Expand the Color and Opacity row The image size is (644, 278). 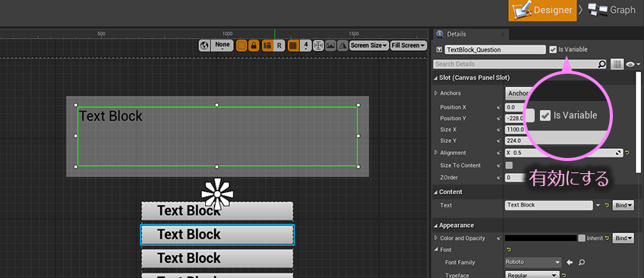(x=436, y=239)
